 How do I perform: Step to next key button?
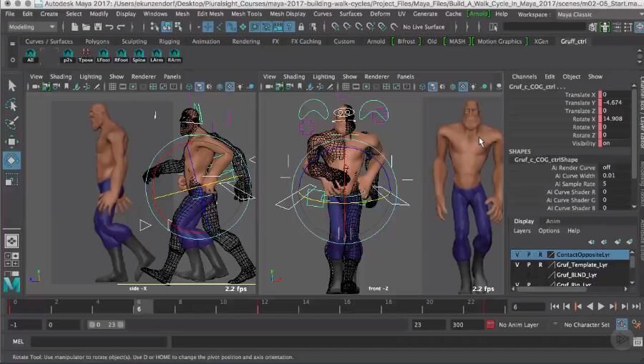[x=613, y=307]
